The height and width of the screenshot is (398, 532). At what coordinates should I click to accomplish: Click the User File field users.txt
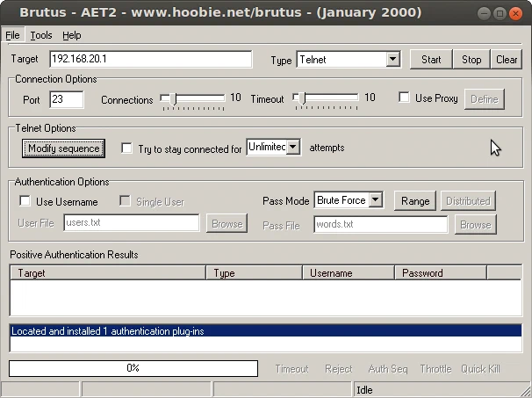pos(132,223)
